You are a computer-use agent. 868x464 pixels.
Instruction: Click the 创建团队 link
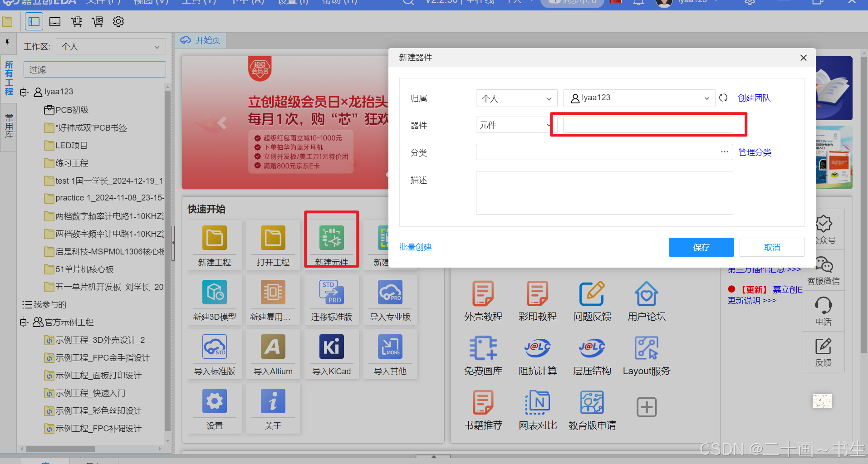point(754,98)
